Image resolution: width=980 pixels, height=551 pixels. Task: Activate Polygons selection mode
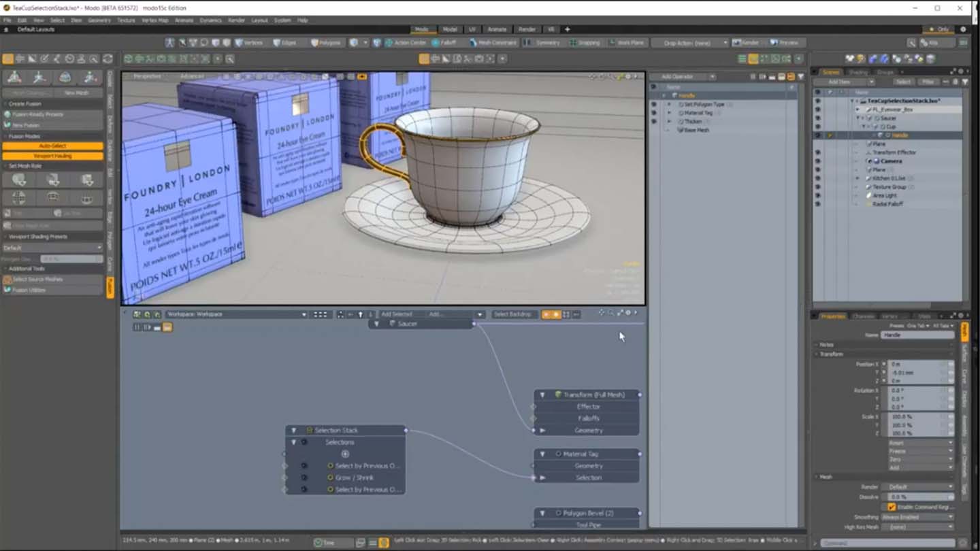(x=325, y=43)
